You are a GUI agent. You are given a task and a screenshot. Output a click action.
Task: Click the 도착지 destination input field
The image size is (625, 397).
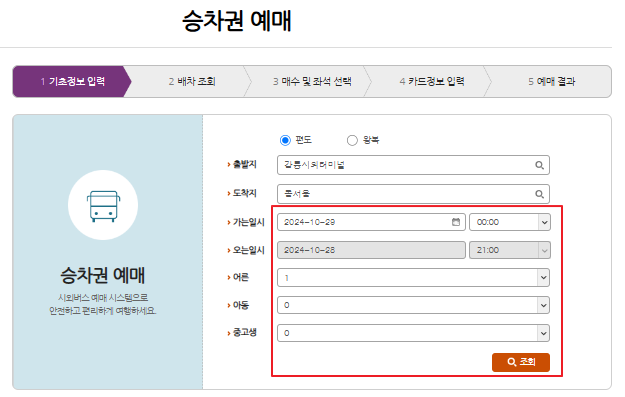[x=413, y=194]
